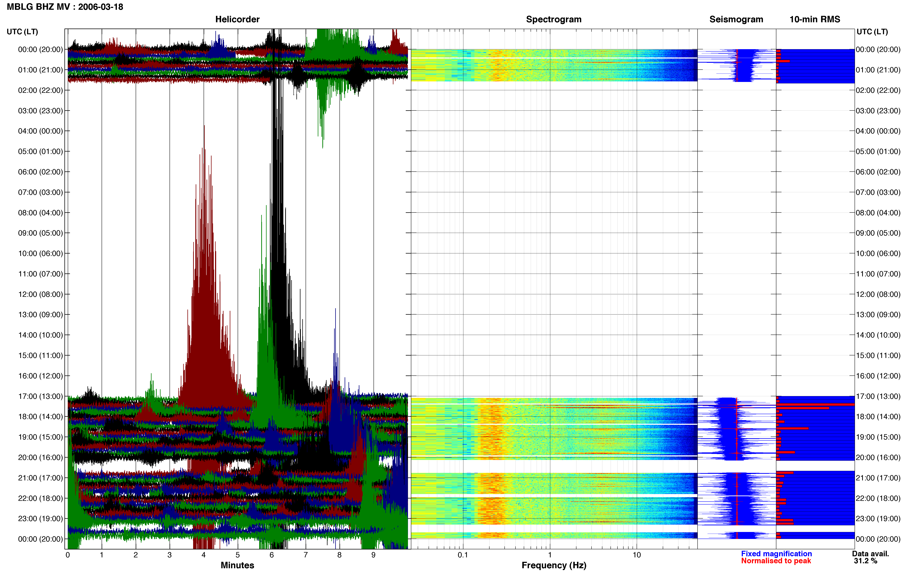Click the right 'UTC (LT)' axis label
The image size is (924, 578).
872,32
